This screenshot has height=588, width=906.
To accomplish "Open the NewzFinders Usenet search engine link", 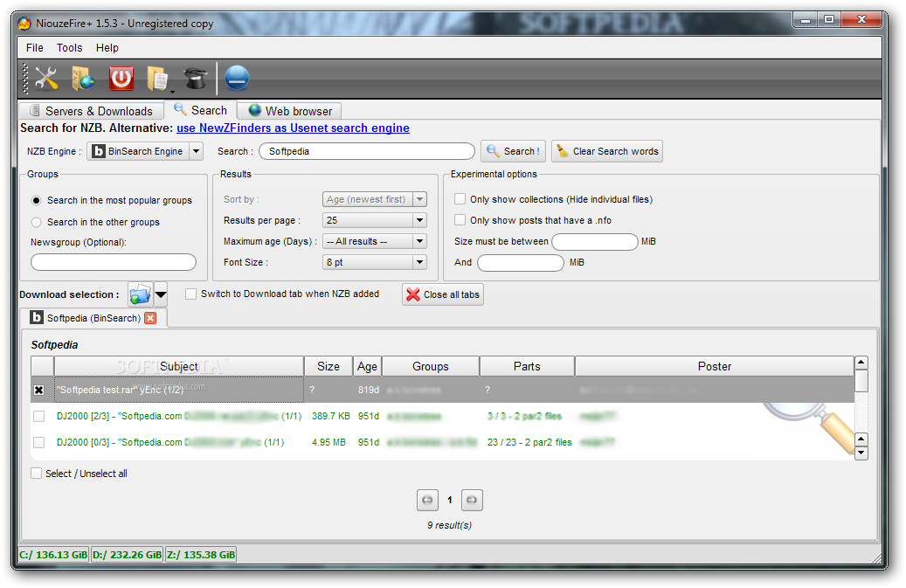I will tap(293, 128).
